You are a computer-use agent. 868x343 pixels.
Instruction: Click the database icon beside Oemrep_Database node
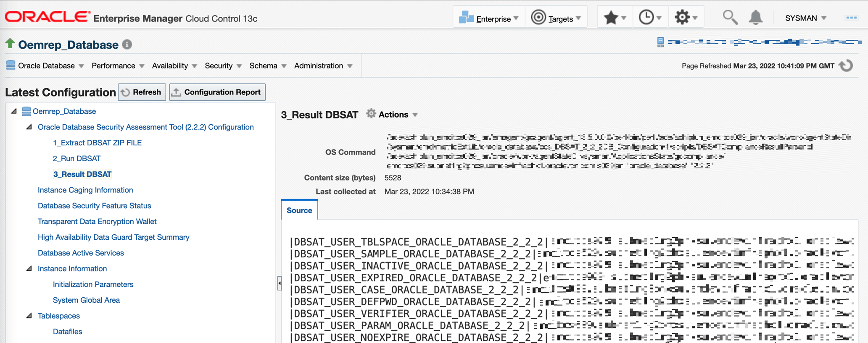coord(26,111)
